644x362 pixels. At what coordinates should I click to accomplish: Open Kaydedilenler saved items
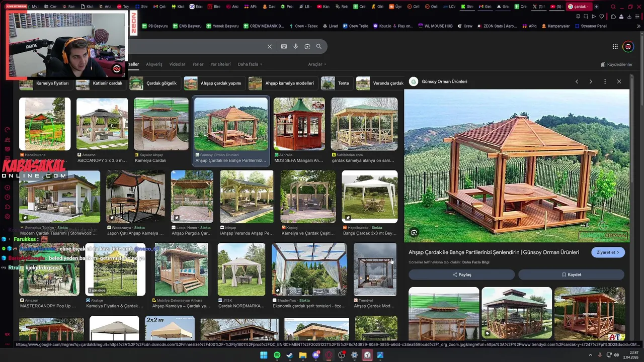tap(616, 64)
